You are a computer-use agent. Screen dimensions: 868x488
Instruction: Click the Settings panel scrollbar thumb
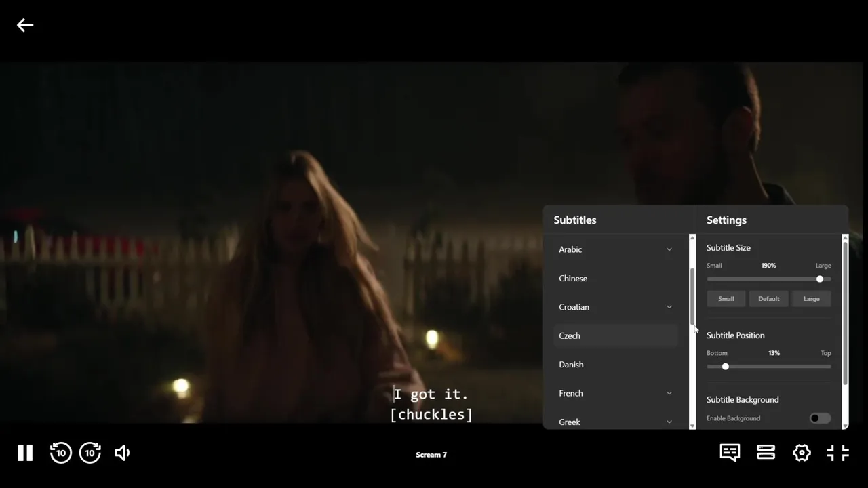(x=845, y=313)
